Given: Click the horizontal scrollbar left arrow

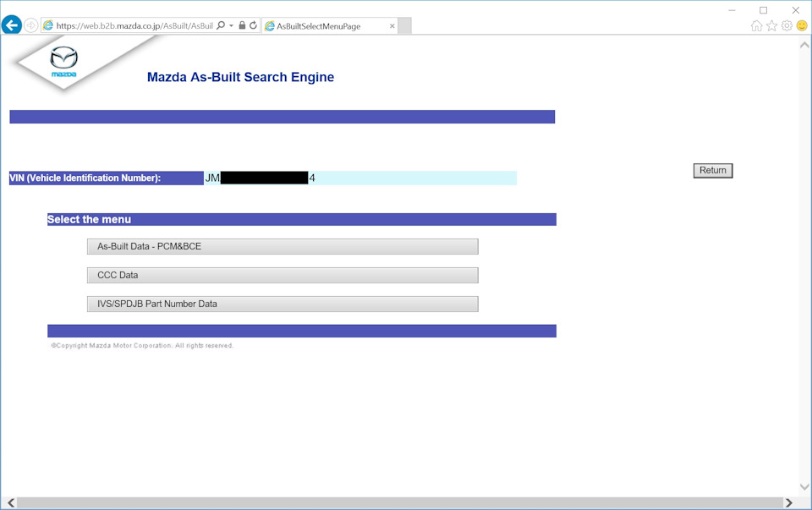Looking at the screenshot, I should [11, 502].
